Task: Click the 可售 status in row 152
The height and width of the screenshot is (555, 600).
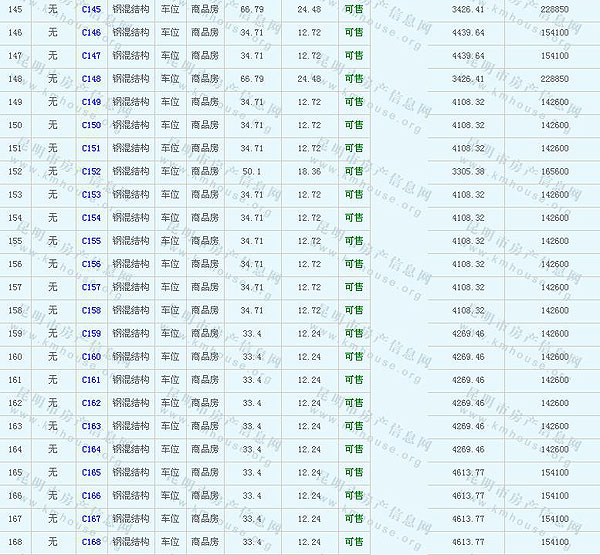Action: pos(353,172)
